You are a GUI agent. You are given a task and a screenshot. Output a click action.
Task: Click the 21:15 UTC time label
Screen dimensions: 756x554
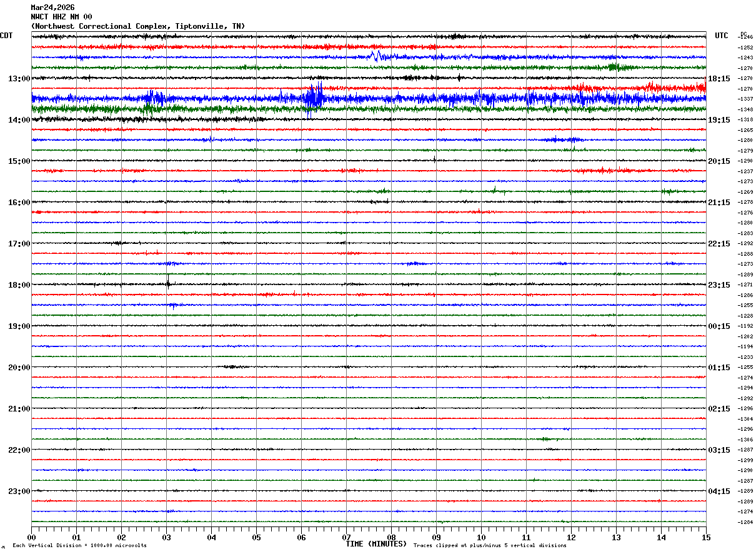[x=719, y=203]
